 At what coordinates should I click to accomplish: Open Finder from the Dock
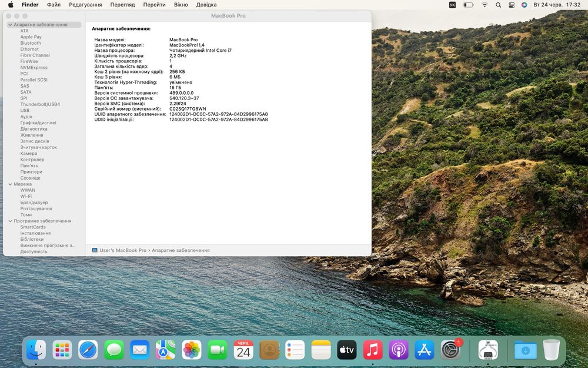click(x=36, y=350)
